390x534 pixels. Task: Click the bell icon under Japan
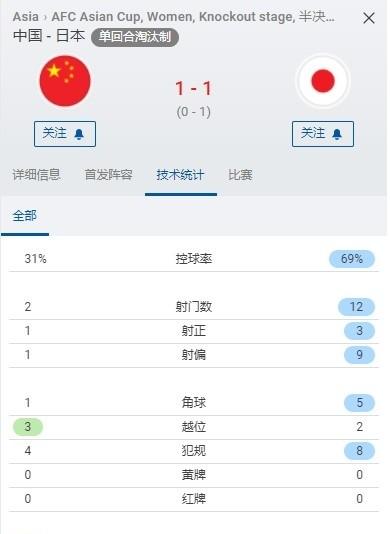click(x=337, y=134)
